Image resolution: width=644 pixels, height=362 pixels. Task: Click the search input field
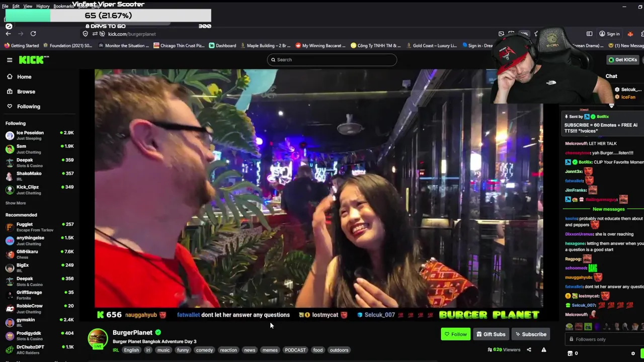[332, 60]
